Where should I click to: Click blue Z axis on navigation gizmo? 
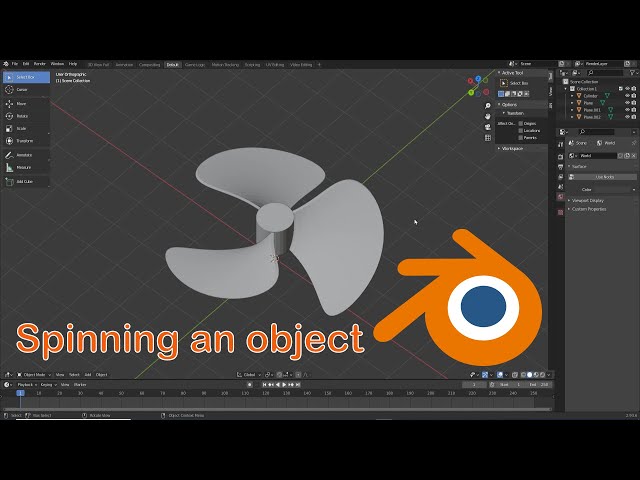[x=478, y=78]
